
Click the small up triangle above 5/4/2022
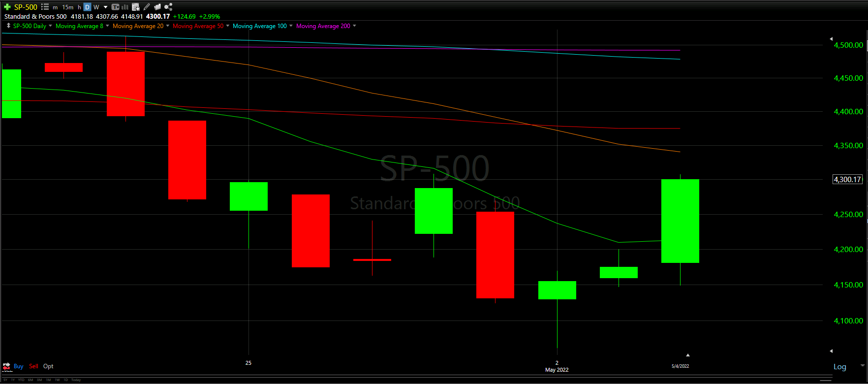[x=688, y=355]
